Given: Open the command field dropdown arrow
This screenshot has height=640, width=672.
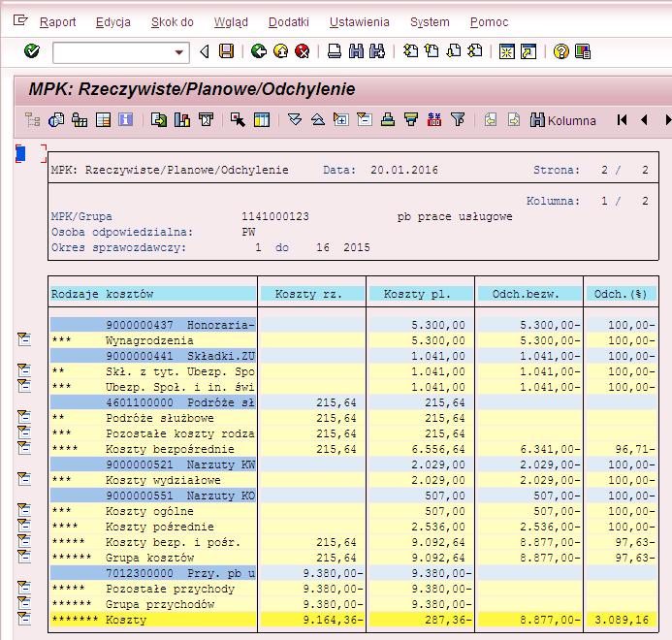Looking at the screenshot, I should (x=179, y=52).
